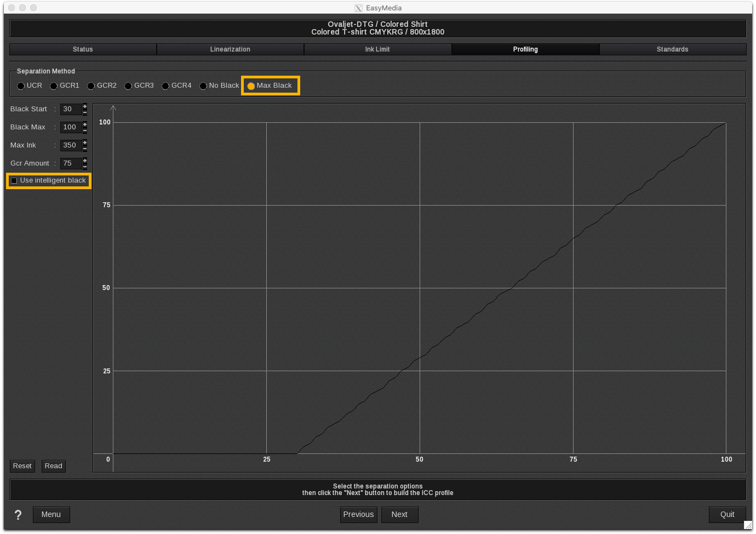756x534 pixels.
Task: Increase the Max Ink value
Action: 85,142
